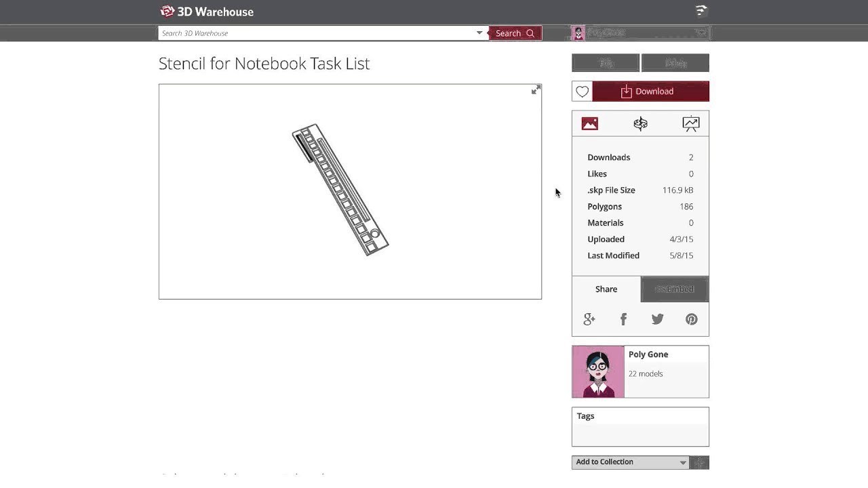Click the Edit button above Download

pos(606,63)
